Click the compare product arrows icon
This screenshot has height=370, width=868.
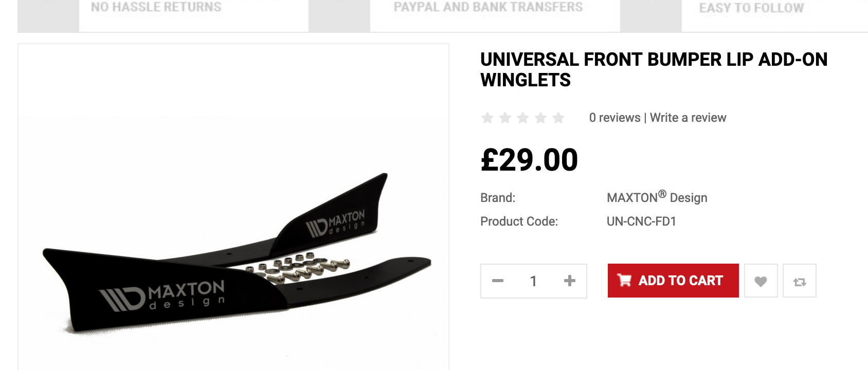(799, 281)
